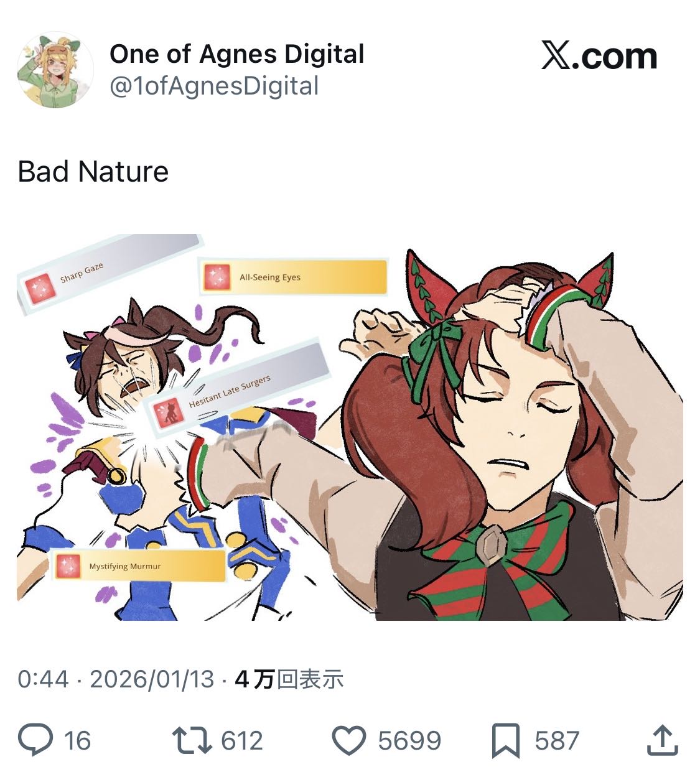Open One of Agnes Digital's profile avatar
The width and height of the screenshot is (700, 772).
(55, 70)
